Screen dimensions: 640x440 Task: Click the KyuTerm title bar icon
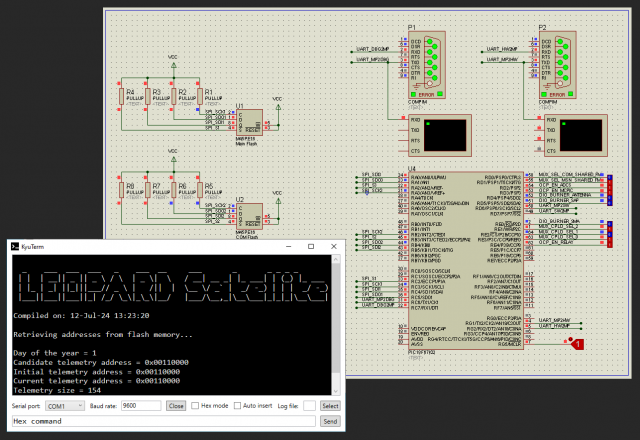pyautogui.click(x=15, y=247)
